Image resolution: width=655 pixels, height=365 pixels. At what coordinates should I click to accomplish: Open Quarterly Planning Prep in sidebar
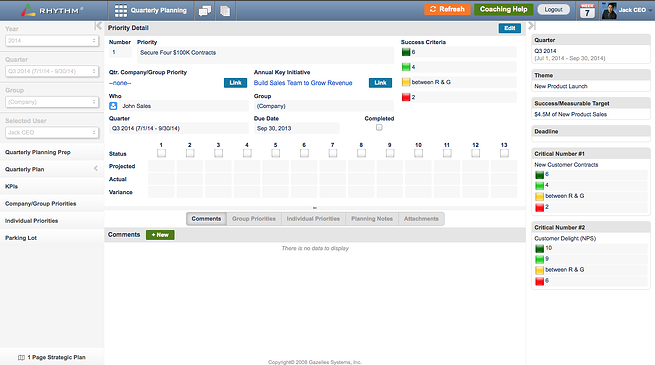point(52,152)
